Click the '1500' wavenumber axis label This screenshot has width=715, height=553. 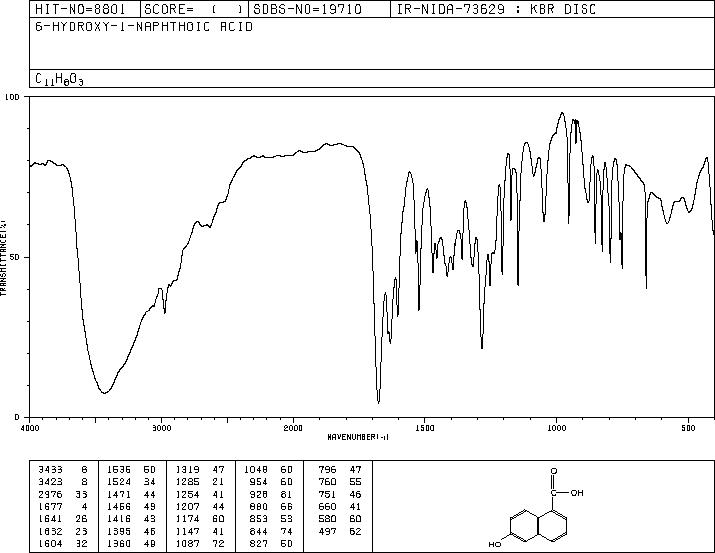click(425, 428)
